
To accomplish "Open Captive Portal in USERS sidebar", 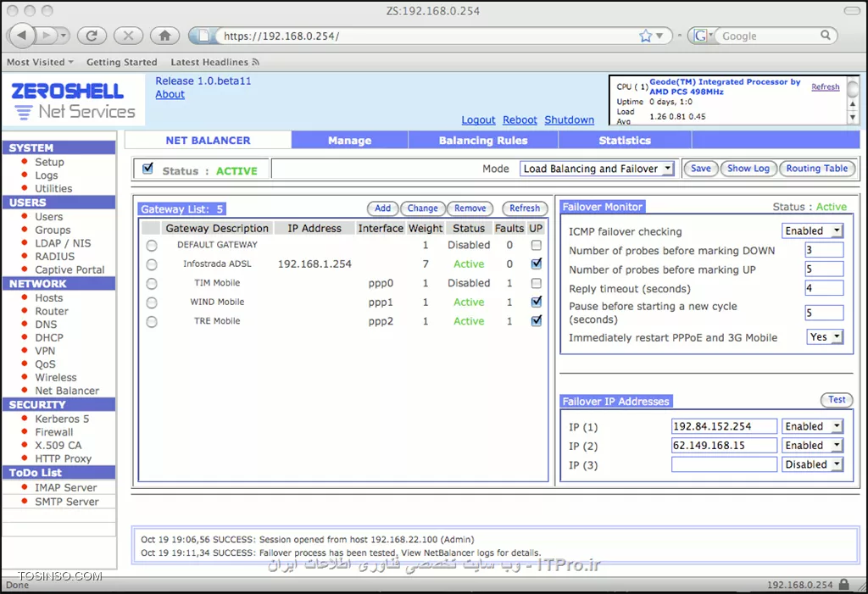I will tap(70, 270).
